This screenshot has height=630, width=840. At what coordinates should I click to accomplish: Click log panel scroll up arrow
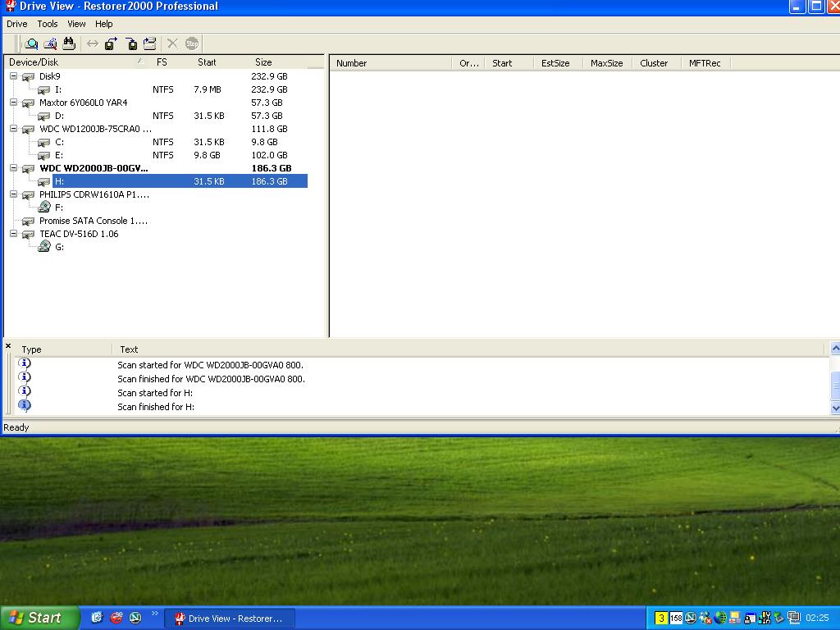tap(834, 349)
